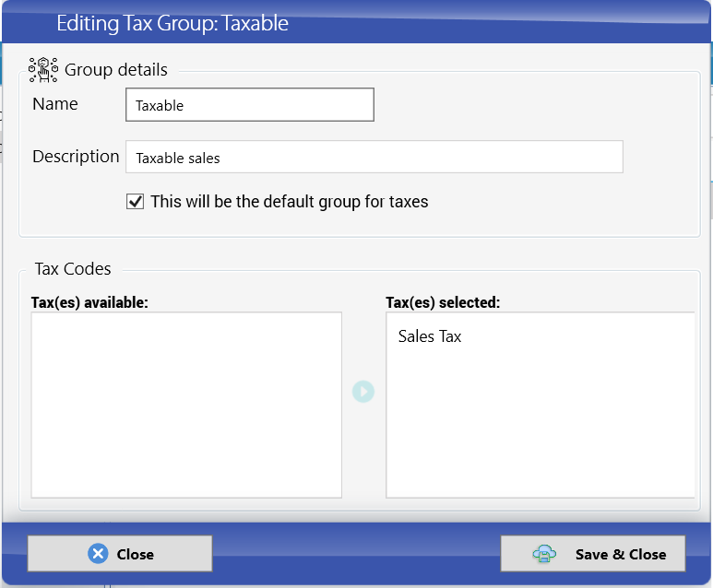Click the arrow button between tax lists

[362, 392]
